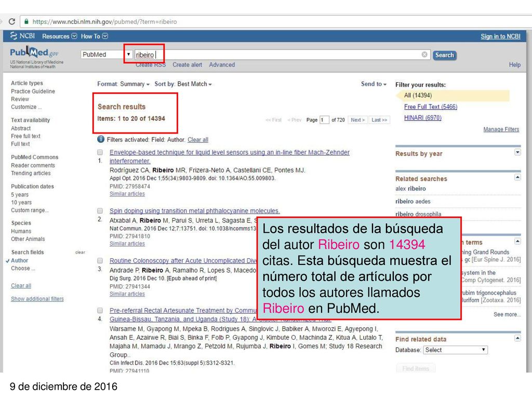The image size is (532, 399).
Task: Click related search ribeiro aedes
Action: [x=413, y=201]
